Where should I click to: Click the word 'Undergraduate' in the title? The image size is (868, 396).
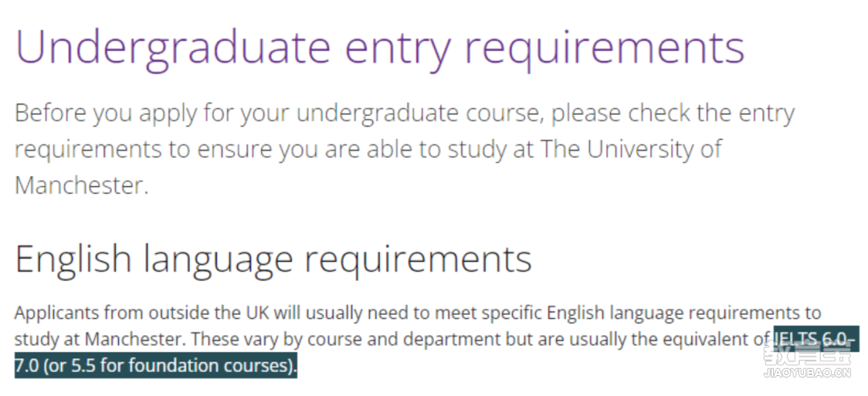pos(173,49)
